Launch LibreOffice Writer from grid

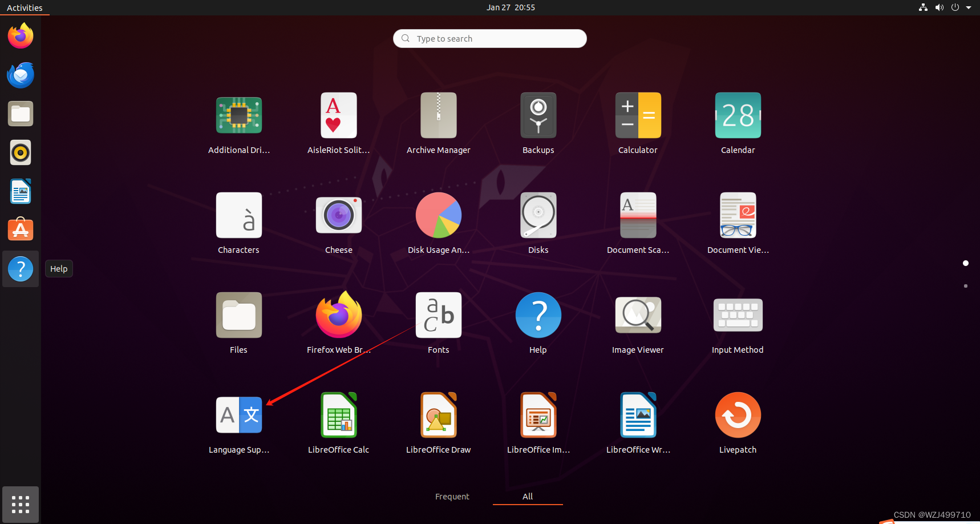coord(638,416)
